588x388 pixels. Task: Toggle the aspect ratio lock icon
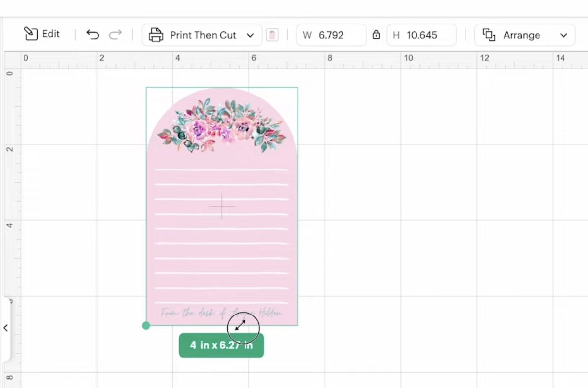pos(376,35)
